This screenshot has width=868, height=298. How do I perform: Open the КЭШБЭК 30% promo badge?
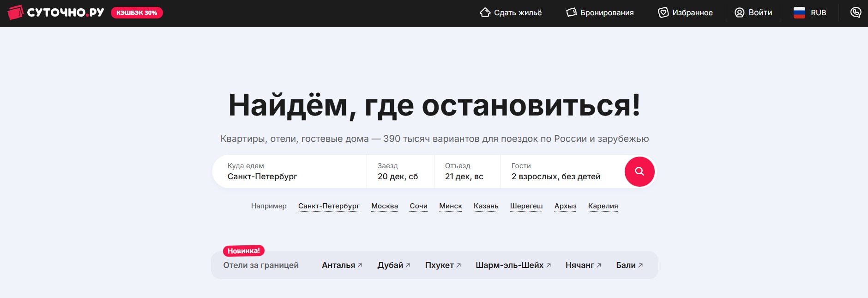point(137,12)
